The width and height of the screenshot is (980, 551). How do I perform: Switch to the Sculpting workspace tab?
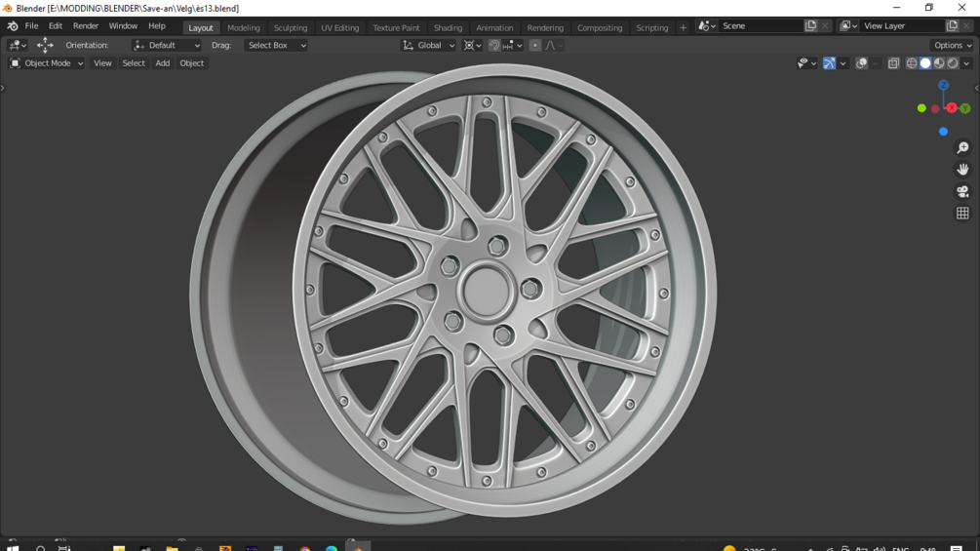(x=290, y=27)
